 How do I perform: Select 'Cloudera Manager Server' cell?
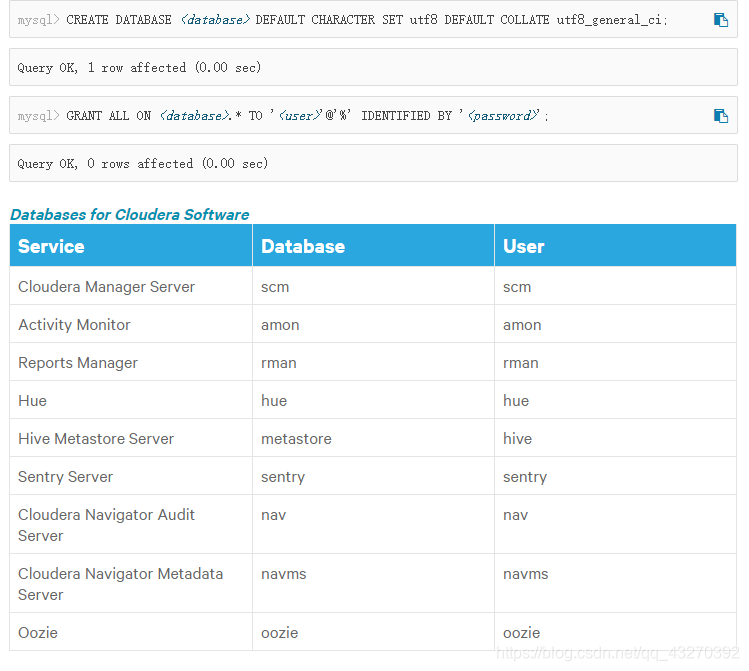[131, 286]
